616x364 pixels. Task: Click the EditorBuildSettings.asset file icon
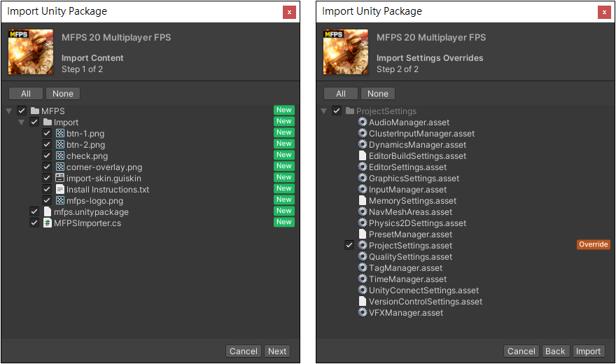363,156
